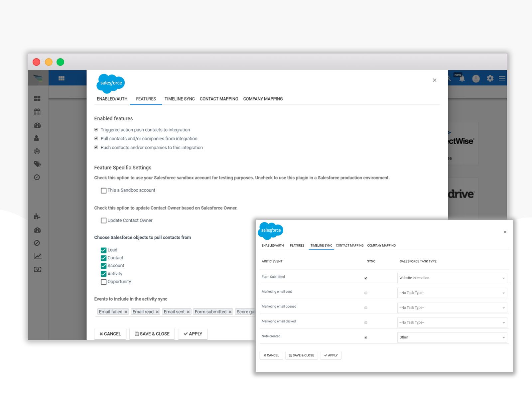The height and width of the screenshot is (399, 532).
Task: Close the small Timeline Sync dialog with the X
Action: point(505,232)
